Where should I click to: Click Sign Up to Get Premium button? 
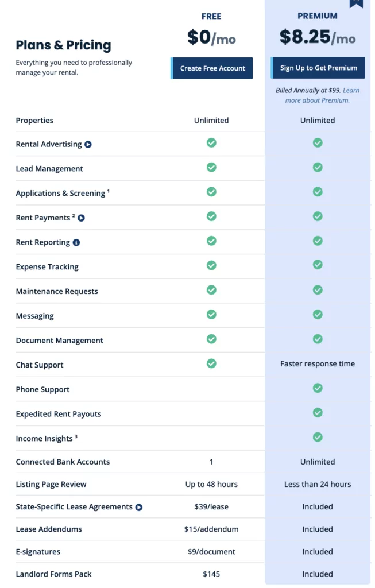[x=318, y=68]
